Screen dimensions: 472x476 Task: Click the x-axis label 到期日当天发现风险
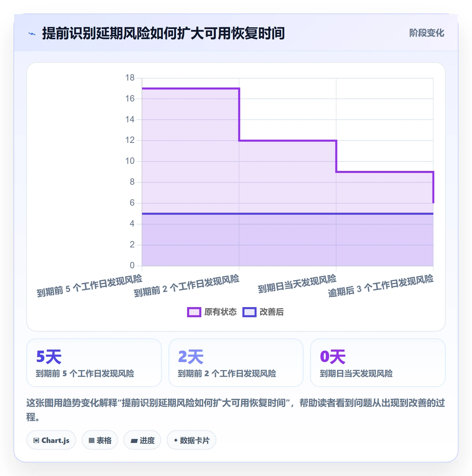[x=297, y=284]
